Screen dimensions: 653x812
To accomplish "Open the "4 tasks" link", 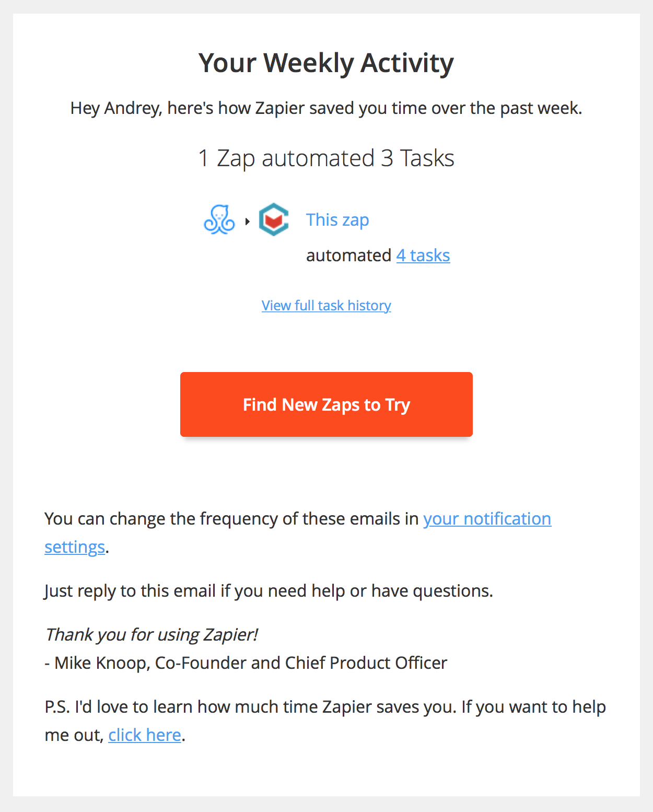I will point(423,256).
